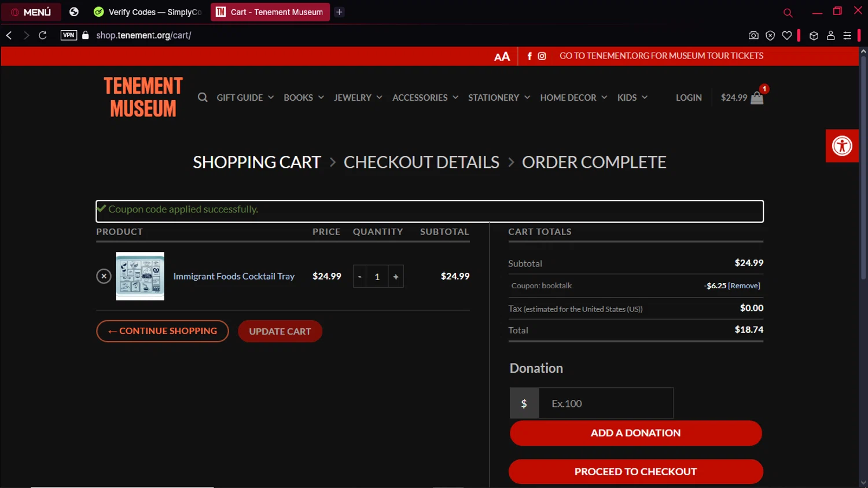Go back with the browser back arrow
Image resolution: width=868 pixels, height=488 pixels.
tap(9, 35)
